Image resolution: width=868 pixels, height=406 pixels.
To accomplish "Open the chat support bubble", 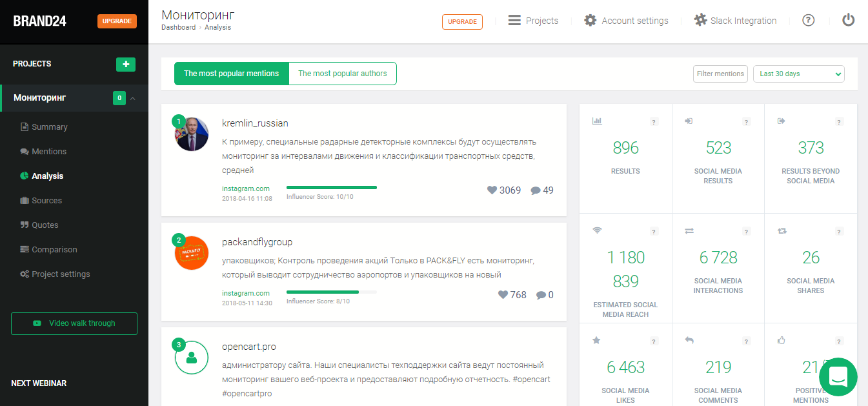I will (x=838, y=377).
